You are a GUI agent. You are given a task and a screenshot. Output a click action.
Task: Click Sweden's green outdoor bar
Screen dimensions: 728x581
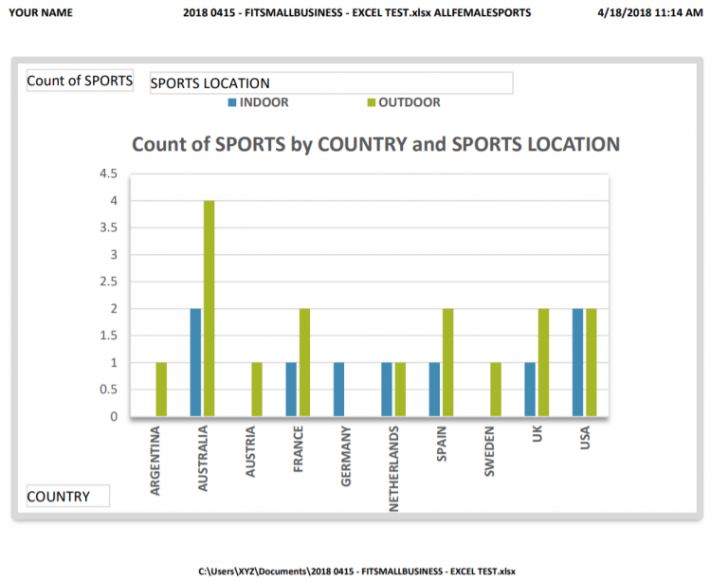click(495, 390)
